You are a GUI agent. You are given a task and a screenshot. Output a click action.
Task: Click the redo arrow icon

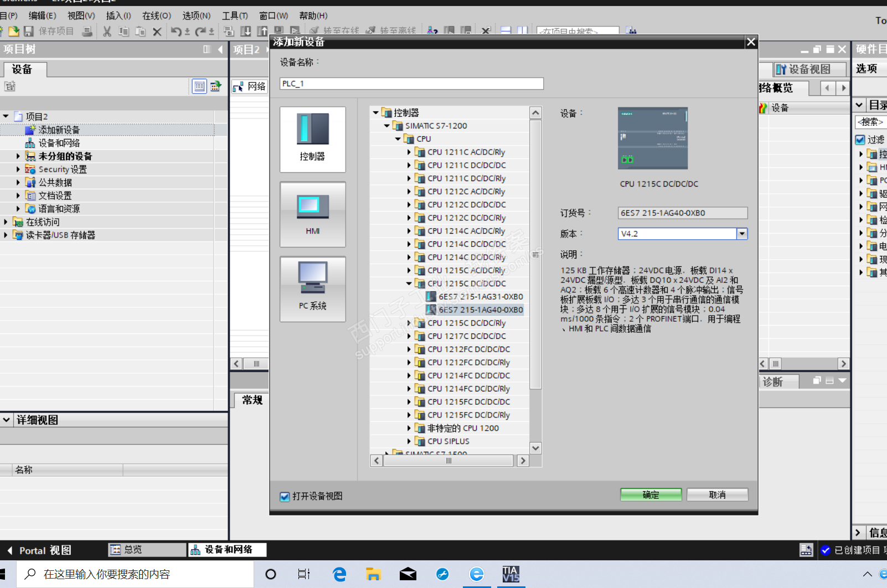[x=200, y=31]
